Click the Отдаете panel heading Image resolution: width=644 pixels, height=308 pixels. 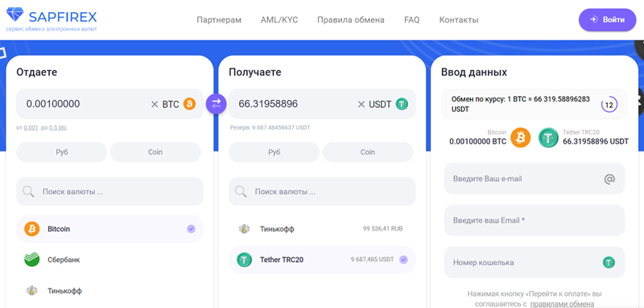(x=36, y=73)
